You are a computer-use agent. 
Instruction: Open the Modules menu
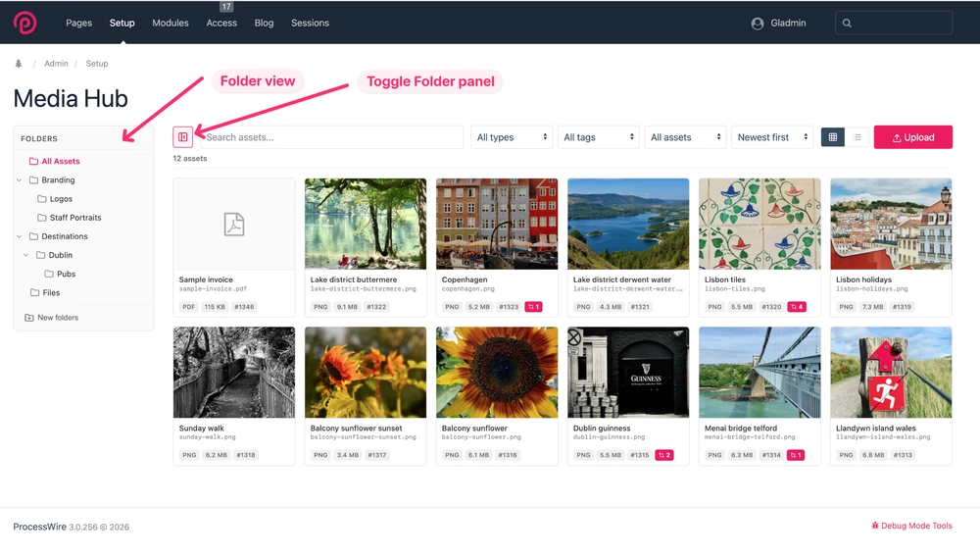pyautogui.click(x=171, y=23)
